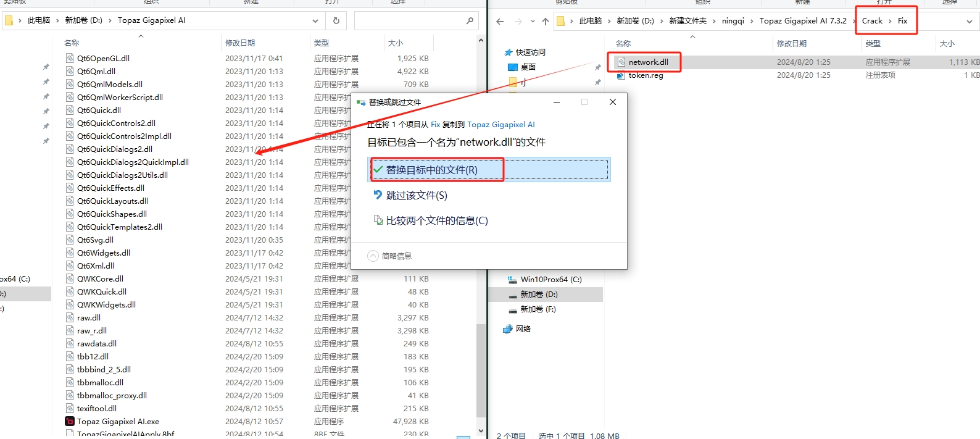Click the 新加卷 (F:) drive icon

[x=512, y=309]
